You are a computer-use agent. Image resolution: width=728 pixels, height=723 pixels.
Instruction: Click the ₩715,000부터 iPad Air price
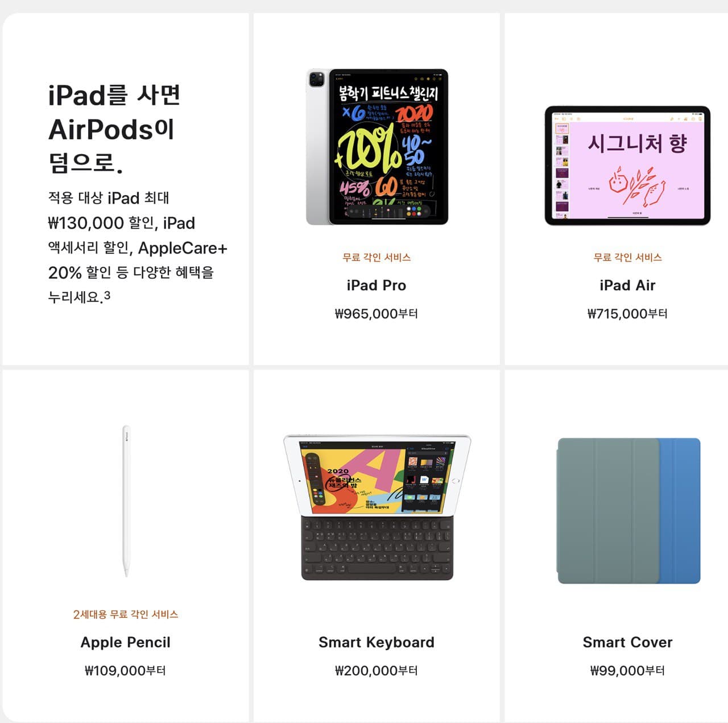click(x=627, y=313)
